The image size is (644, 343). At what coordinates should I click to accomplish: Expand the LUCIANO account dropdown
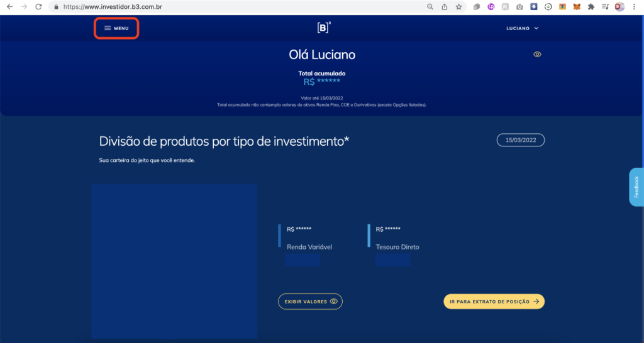(523, 28)
